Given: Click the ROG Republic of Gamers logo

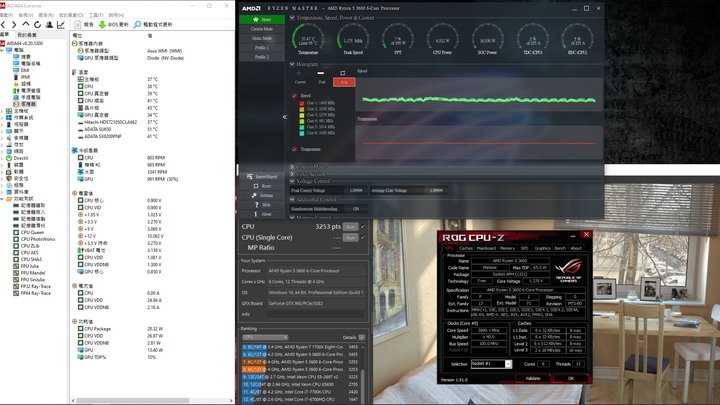Looking at the screenshot, I should tap(568, 270).
